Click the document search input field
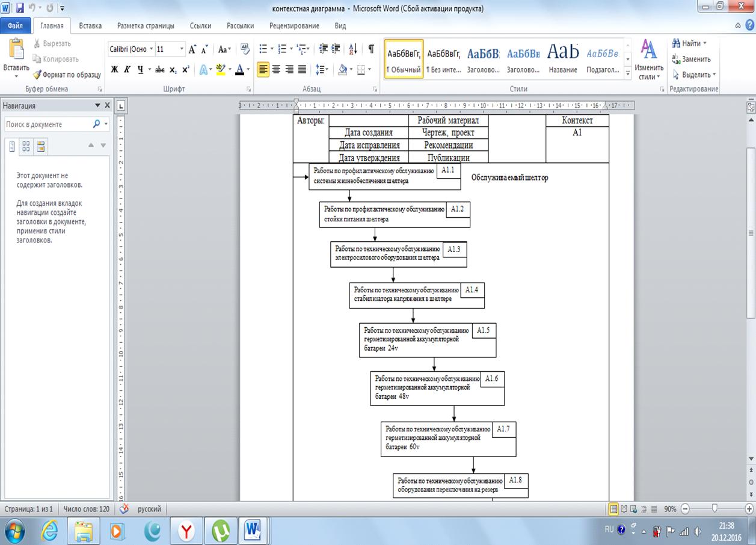This screenshot has width=756, height=545. pos(47,124)
